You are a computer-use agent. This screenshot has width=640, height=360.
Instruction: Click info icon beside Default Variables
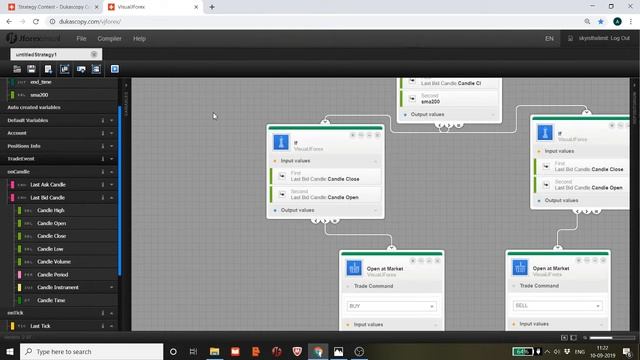(x=103, y=120)
